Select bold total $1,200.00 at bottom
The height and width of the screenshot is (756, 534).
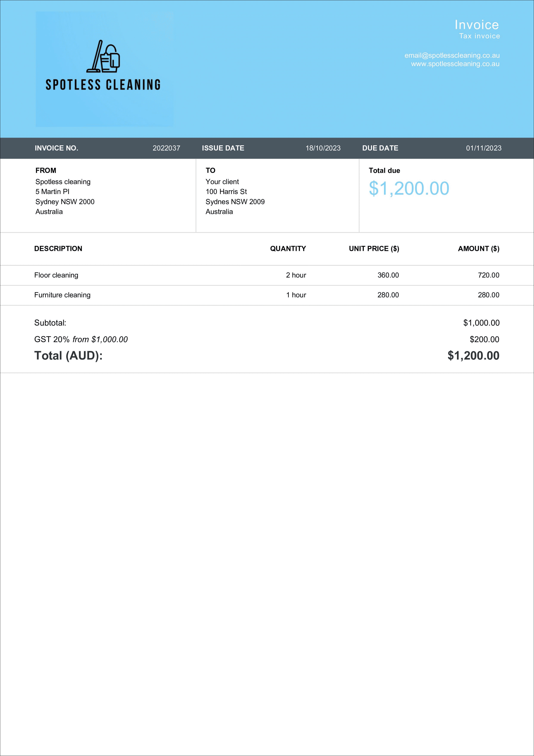(473, 356)
